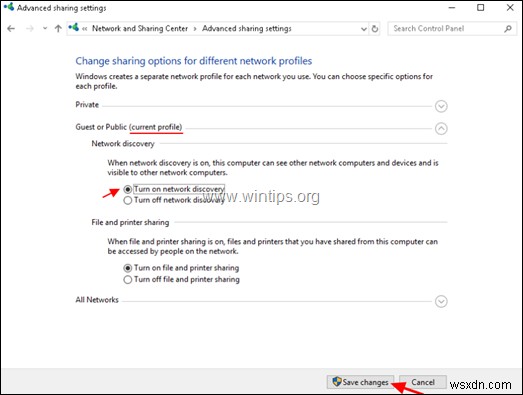Click the Private profile label
The width and height of the screenshot is (523, 395).
tap(87, 105)
